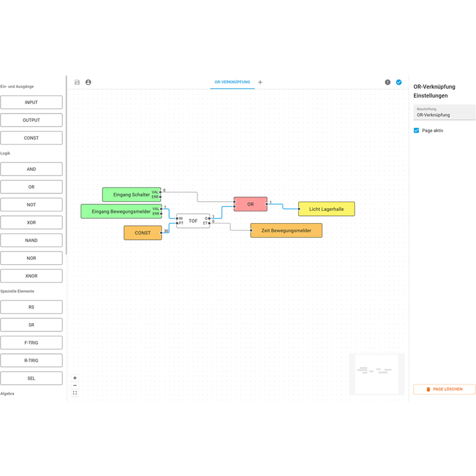Image resolution: width=476 pixels, height=476 pixels.
Task: Click the Spezielle Elemente heading
Action: pos(17,291)
